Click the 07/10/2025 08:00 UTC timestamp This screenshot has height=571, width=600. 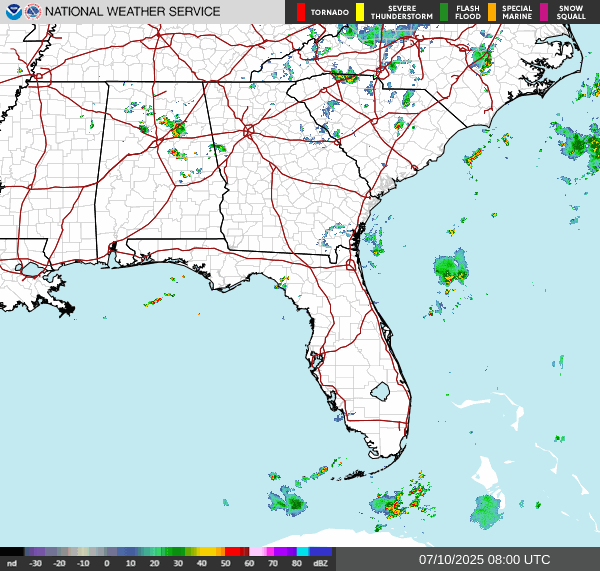tap(484, 560)
